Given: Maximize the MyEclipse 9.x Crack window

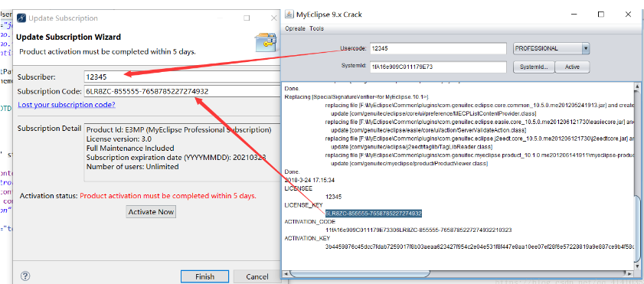Looking at the screenshot, I should pos(601,15).
